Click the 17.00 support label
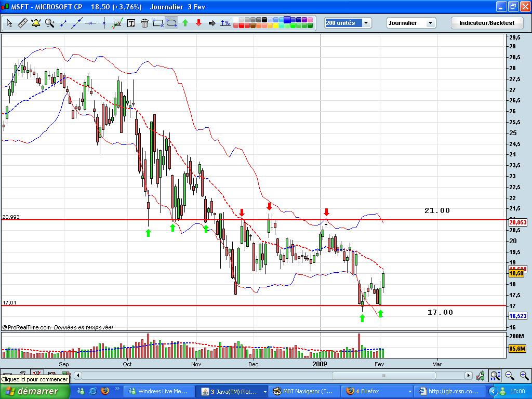 click(440, 312)
